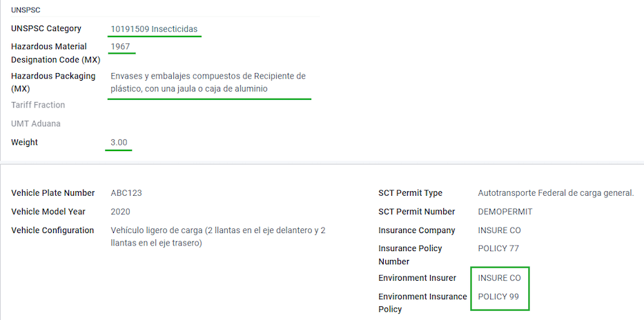The width and height of the screenshot is (644, 320).
Task: Edit the Weight value 3.00
Action: (x=119, y=143)
